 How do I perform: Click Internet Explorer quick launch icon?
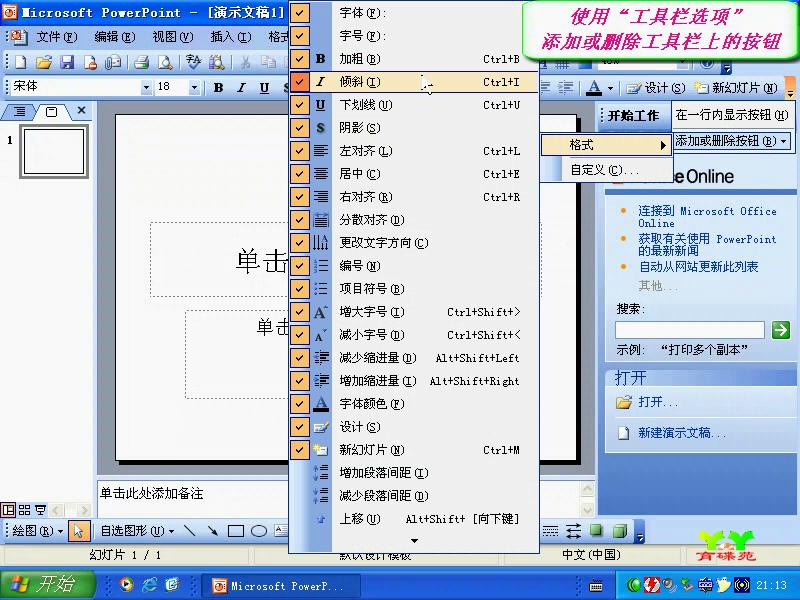[149, 584]
